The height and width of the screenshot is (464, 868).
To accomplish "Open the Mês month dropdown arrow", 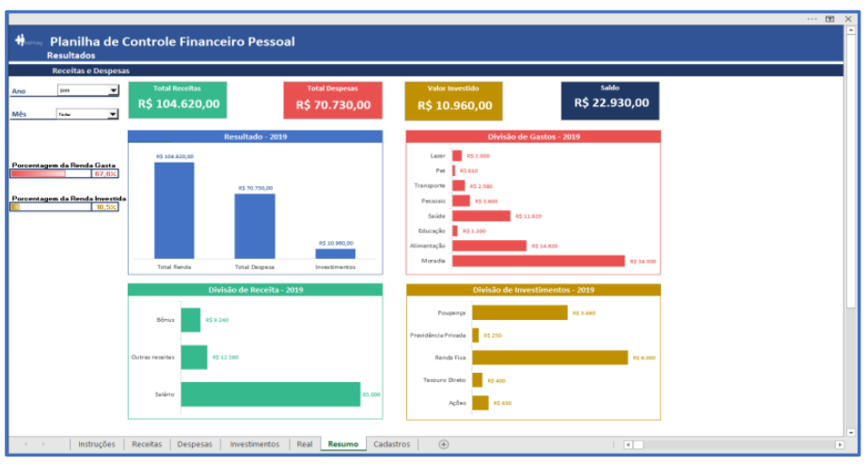I will click(112, 114).
